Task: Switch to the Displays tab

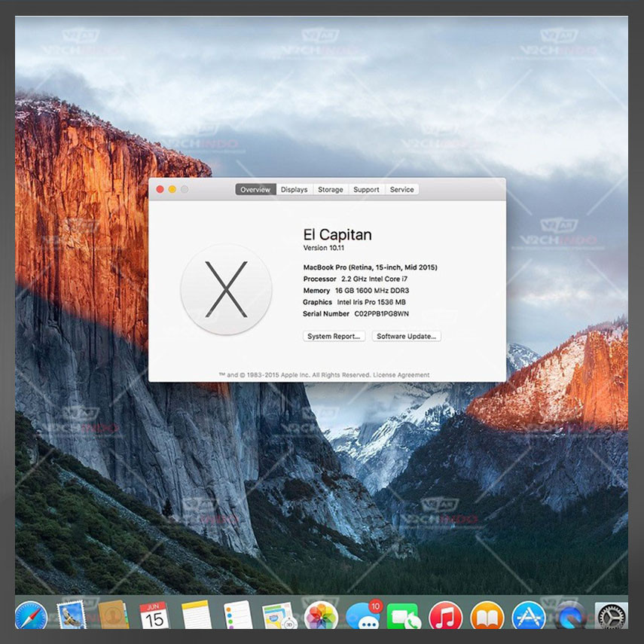Action: [x=294, y=190]
